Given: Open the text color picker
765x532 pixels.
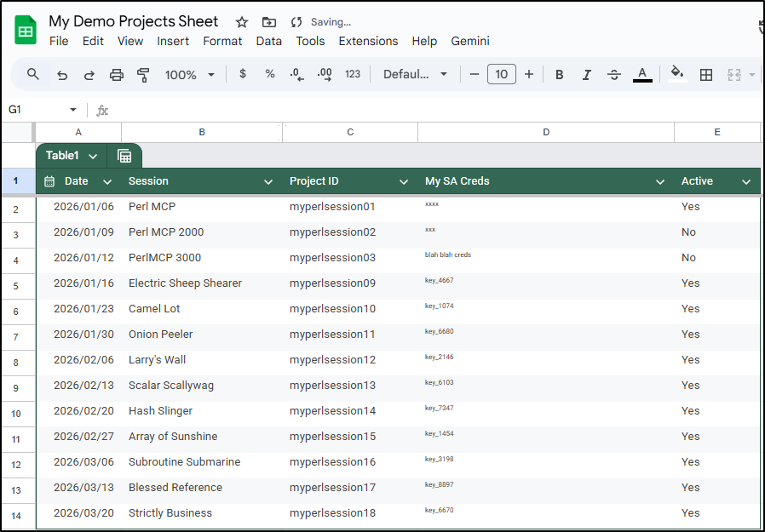Looking at the screenshot, I should click(642, 75).
